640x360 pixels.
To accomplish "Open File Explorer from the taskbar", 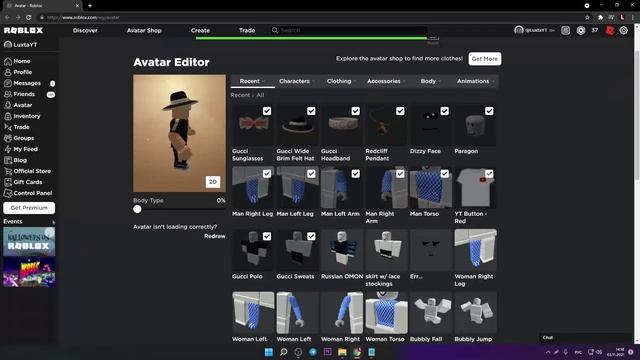I will coord(342,352).
